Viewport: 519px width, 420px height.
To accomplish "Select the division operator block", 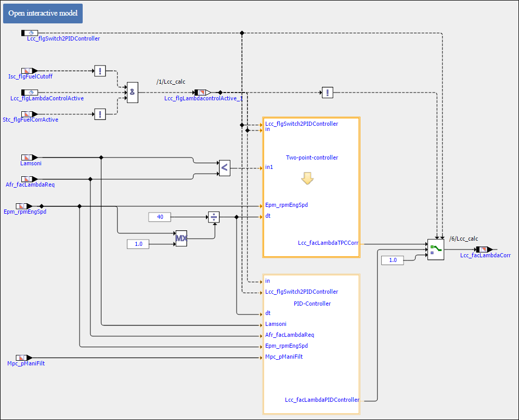I will [214, 217].
